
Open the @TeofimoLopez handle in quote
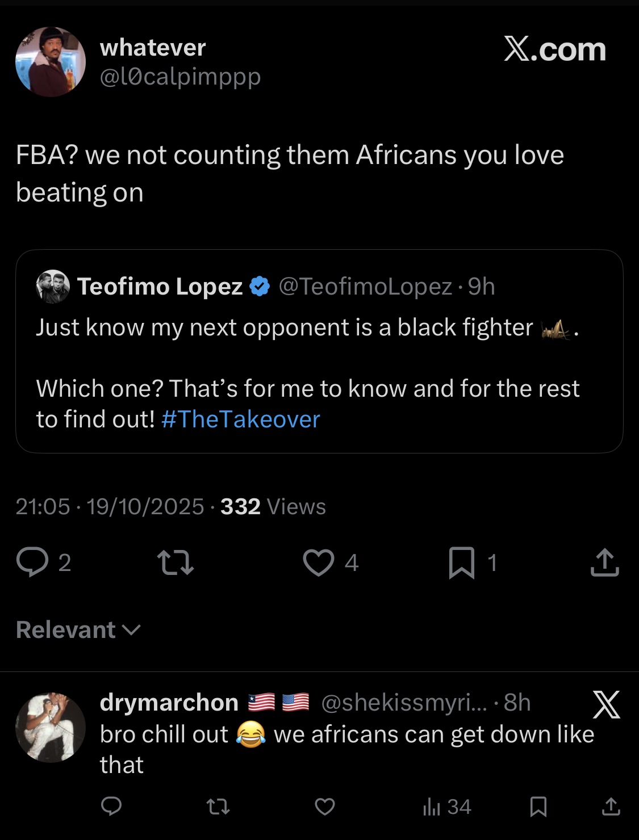coord(365,287)
